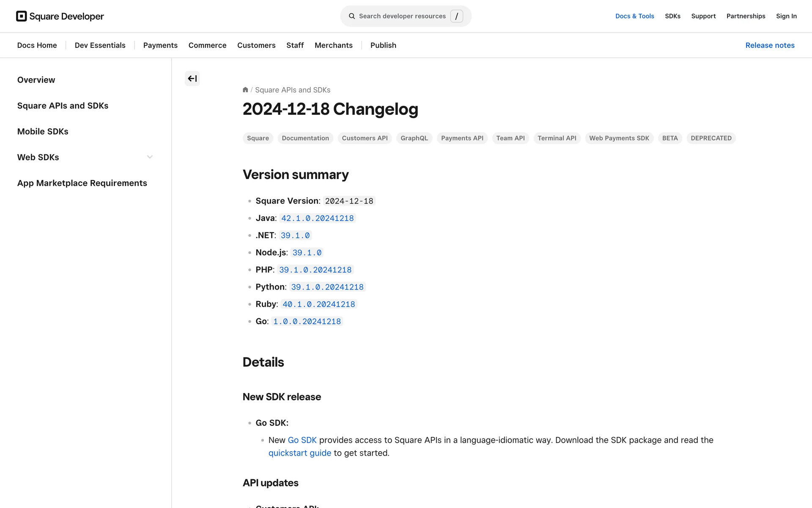The width and height of the screenshot is (812, 508).
Task: Open Mobile SDKs in sidebar
Action: click(43, 132)
